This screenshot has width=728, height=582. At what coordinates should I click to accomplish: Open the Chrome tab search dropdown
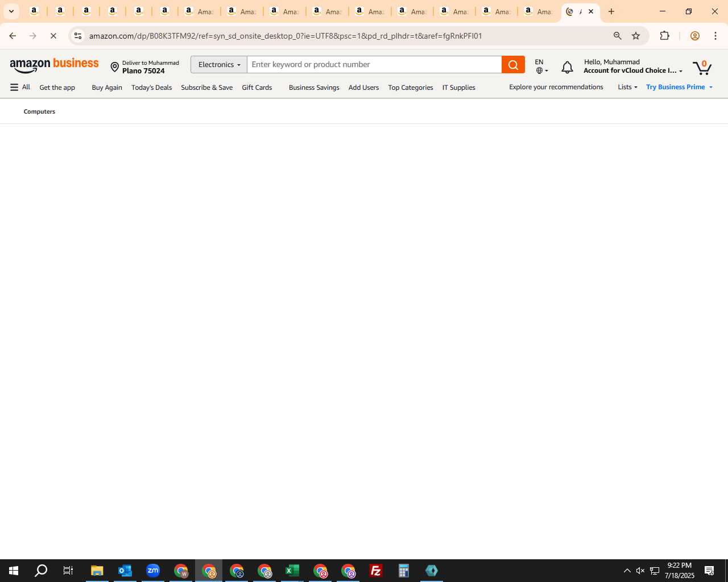(x=11, y=11)
